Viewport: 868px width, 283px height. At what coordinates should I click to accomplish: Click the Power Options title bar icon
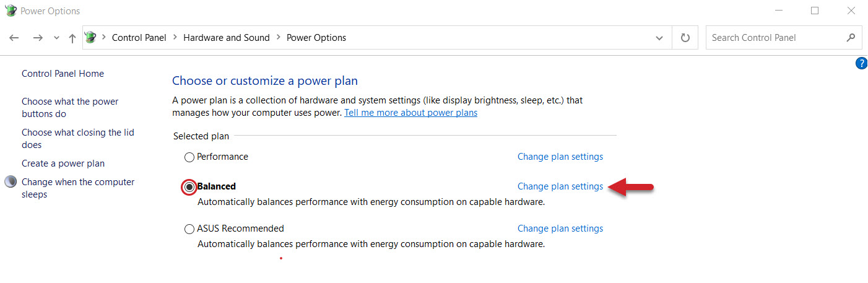(11, 11)
